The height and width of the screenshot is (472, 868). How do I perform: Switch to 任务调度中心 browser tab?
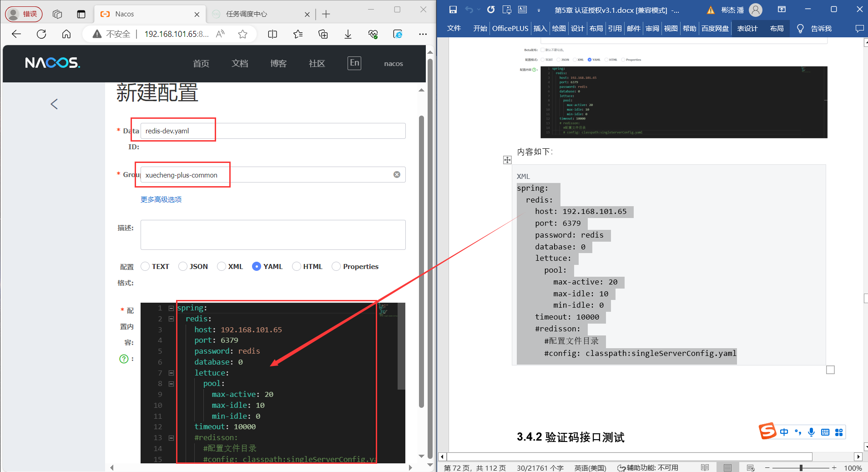coord(260,14)
